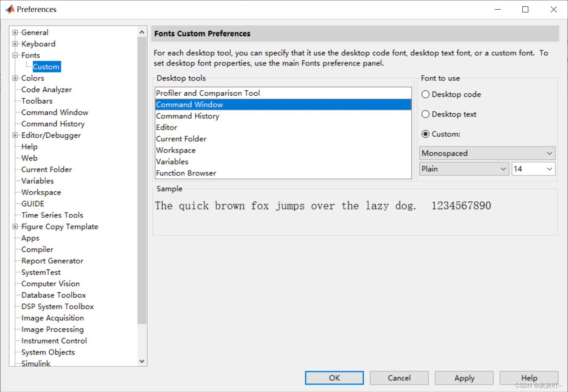Open Web preferences in the tree
This screenshot has height=392, width=568.
point(29,158)
